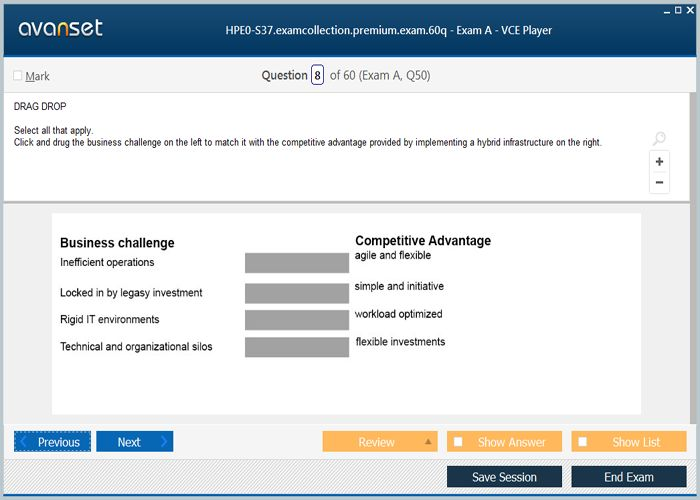Close the VCE Player window

(690, 10)
